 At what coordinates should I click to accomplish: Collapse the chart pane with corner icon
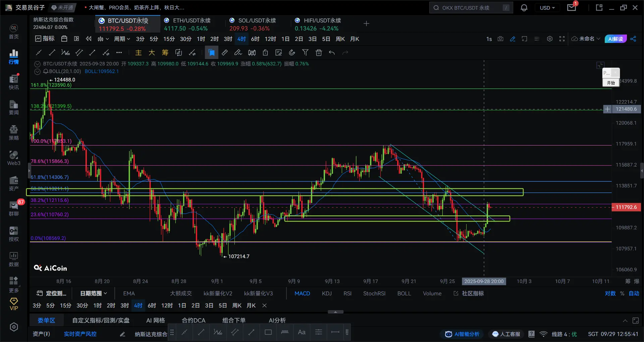[x=600, y=65]
